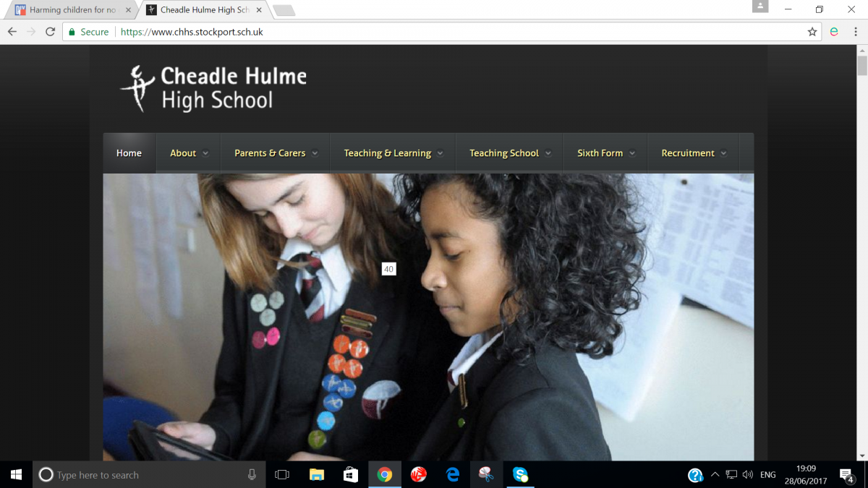The height and width of the screenshot is (488, 868).
Task: Open Snipping Tool from the taskbar
Action: (x=486, y=475)
